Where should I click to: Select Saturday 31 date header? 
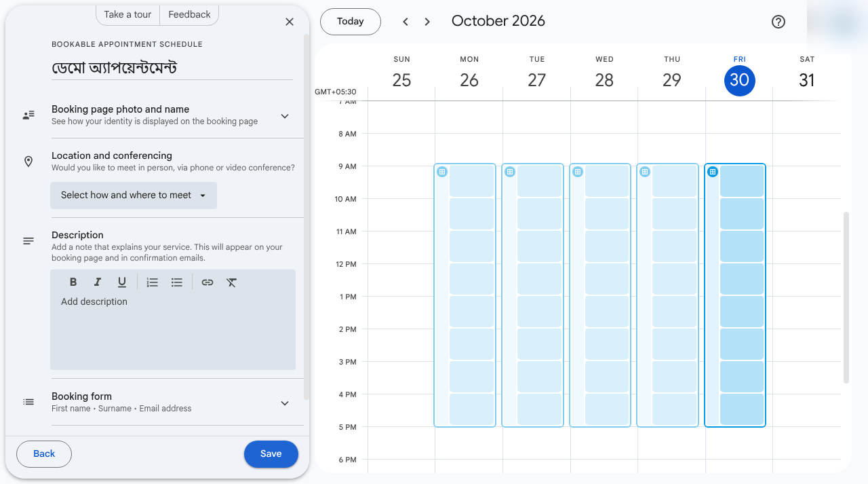(x=807, y=80)
